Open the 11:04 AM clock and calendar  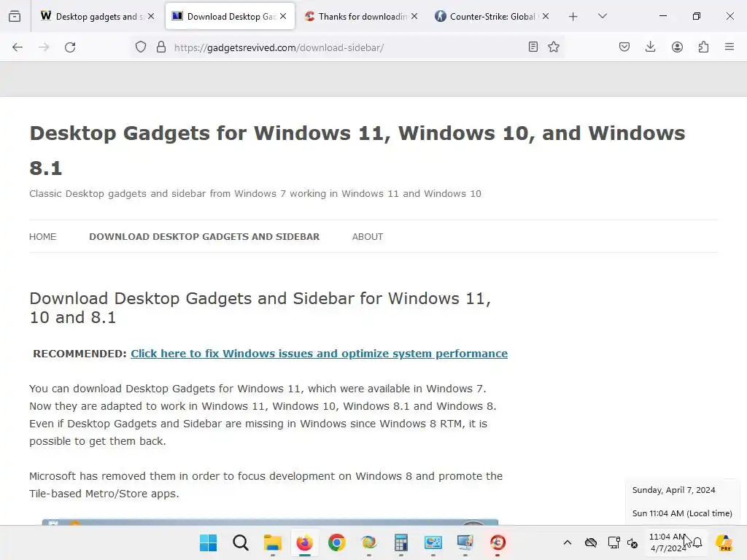pyautogui.click(x=667, y=542)
